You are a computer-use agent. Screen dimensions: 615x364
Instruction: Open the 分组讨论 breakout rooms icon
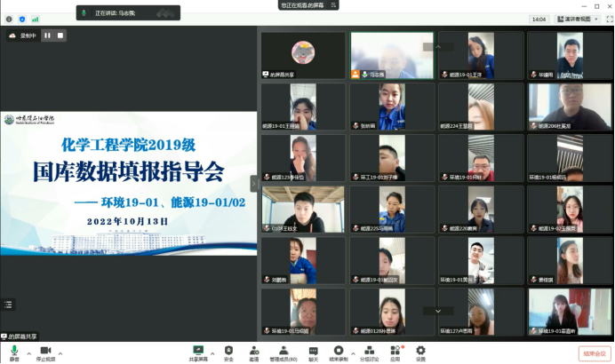pyautogui.click(x=369, y=350)
